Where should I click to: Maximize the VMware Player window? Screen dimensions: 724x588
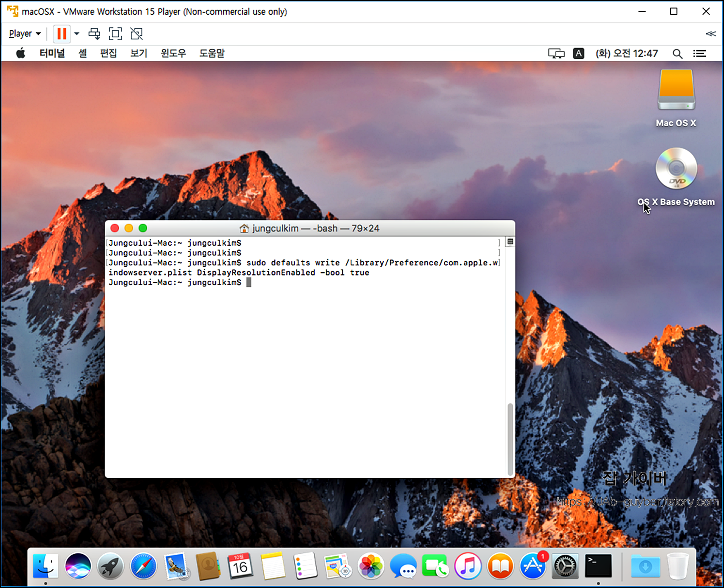pyautogui.click(x=674, y=11)
